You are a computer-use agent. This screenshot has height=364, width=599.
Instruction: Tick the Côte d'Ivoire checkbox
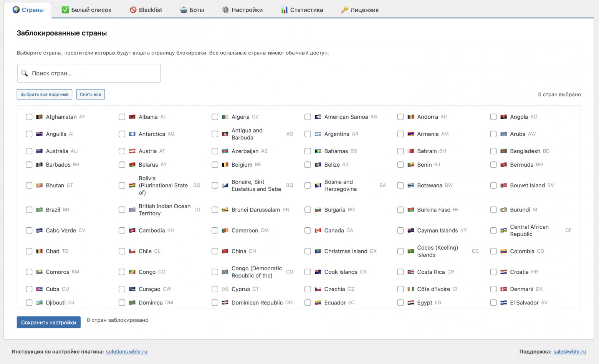click(x=400, y=289)
